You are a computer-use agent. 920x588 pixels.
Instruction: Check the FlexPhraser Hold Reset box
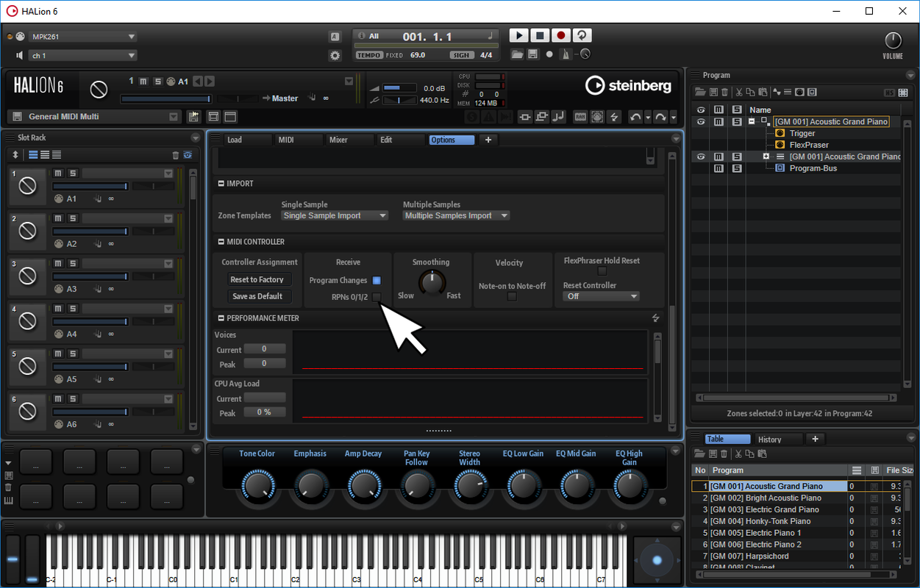point(602,271)
